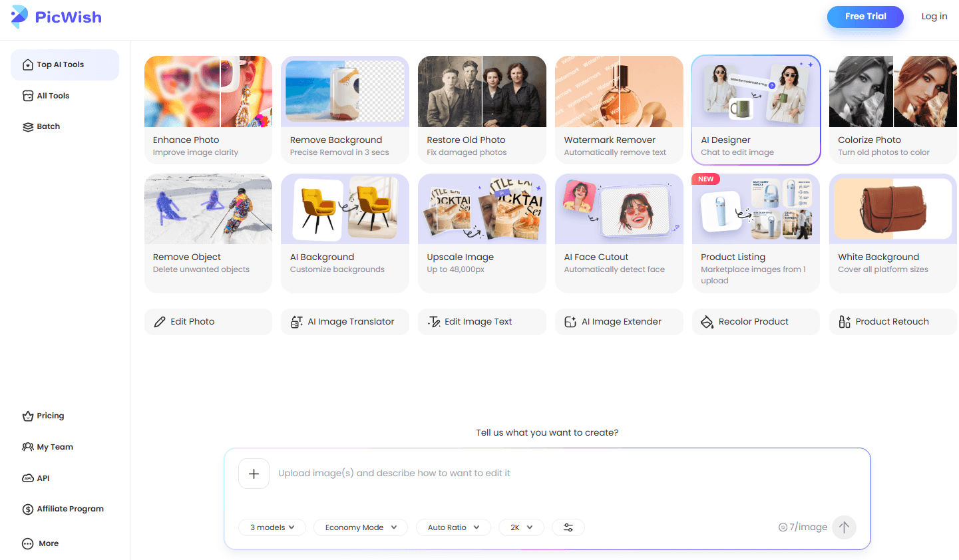Open Remove Background tool card

point(345,110)
